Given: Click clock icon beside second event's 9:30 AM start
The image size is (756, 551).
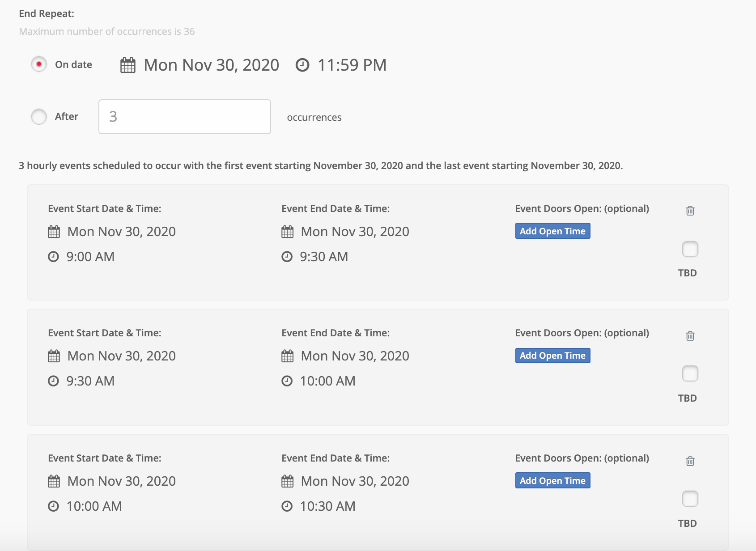Looking at the screenshot, I should 54,381.
